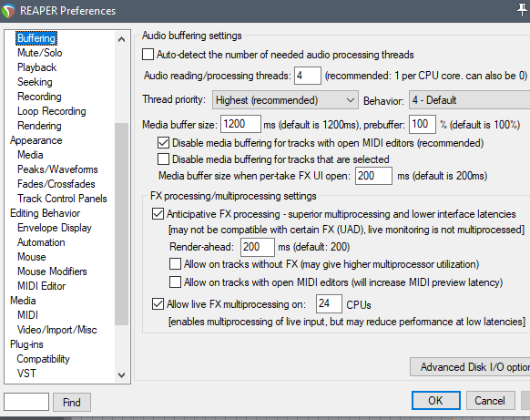Click the per-take FX UI buffer size field
The width and height of the screenshot is (530, 420).
click(373, 176)
